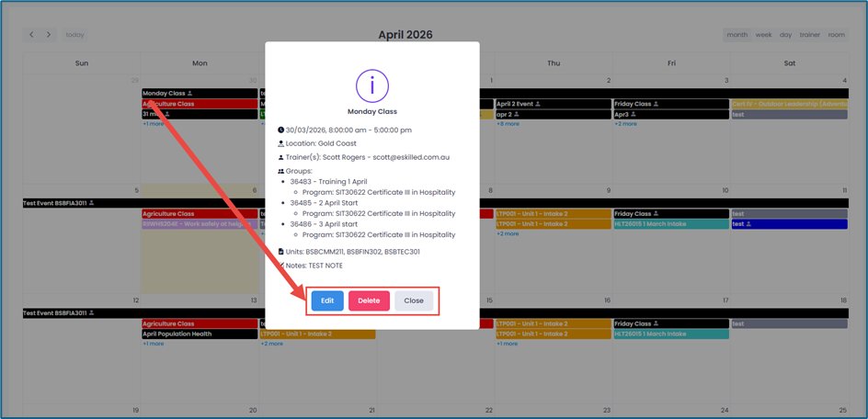868x419 pixels.
Task: Switch calendar to trainer view
Action: pyautogui.click(x=809, y=35)
